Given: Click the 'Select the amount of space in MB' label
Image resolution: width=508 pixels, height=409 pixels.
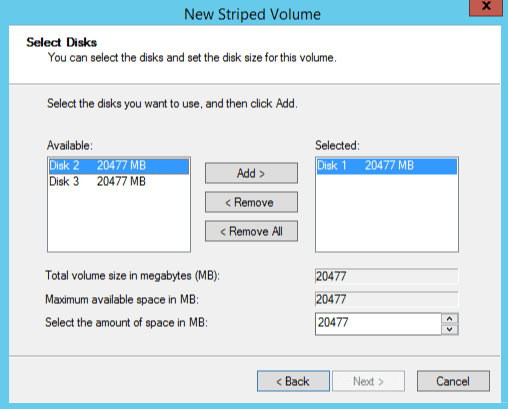Looking at the screenshot, I should pyautogui.click(x=127, y=323).
